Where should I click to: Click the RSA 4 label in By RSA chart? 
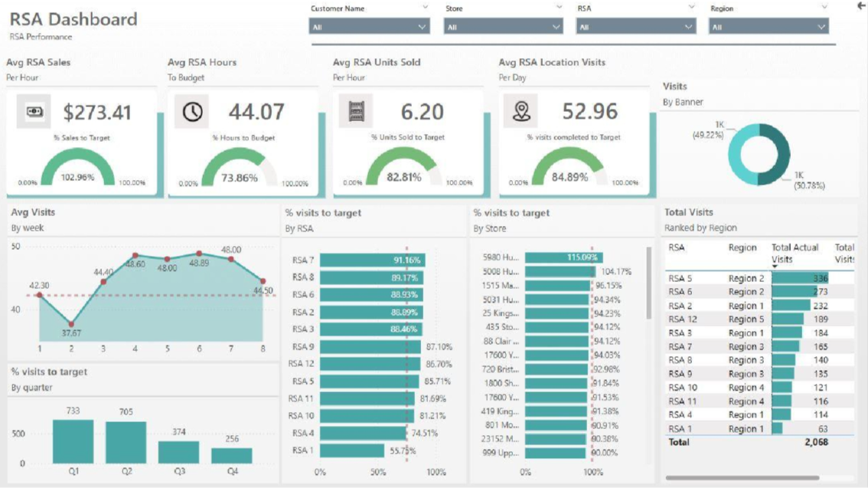pos(303,433)
